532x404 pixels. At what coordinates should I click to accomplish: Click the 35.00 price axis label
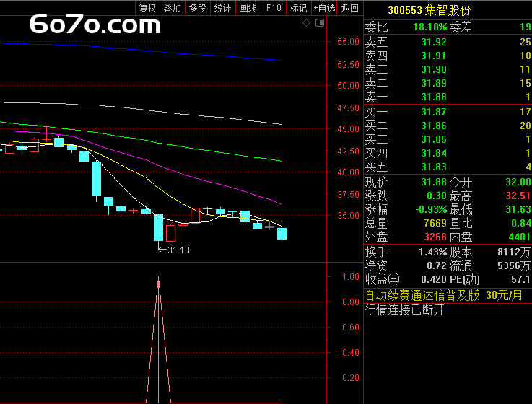point(348,216)
